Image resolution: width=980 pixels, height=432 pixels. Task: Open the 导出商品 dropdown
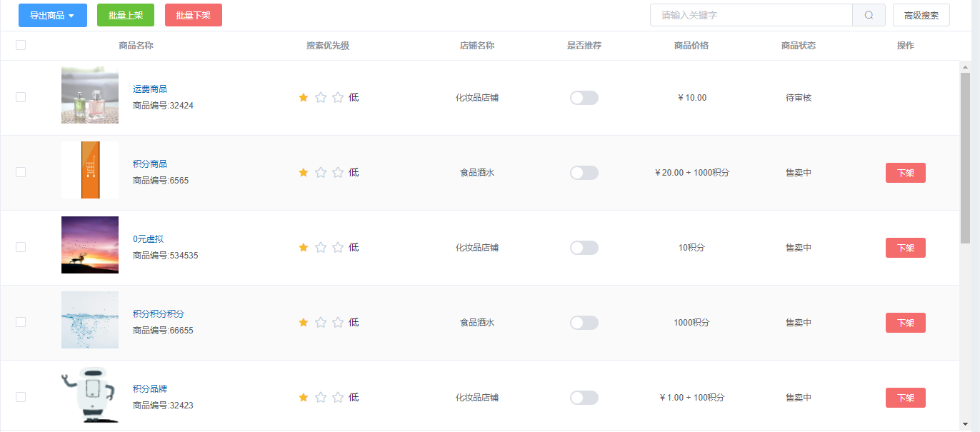(53, 15)
